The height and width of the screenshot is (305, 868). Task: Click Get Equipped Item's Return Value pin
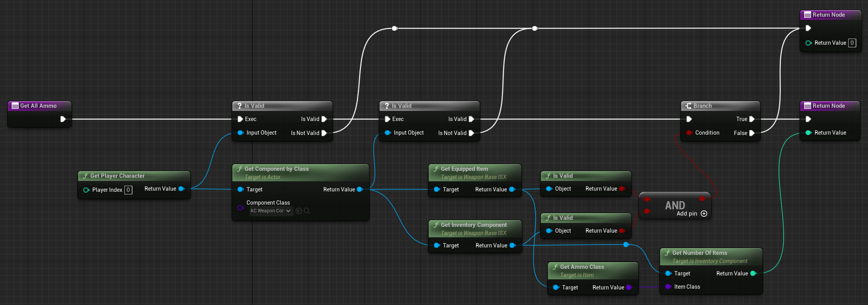(x=512, y=189)
